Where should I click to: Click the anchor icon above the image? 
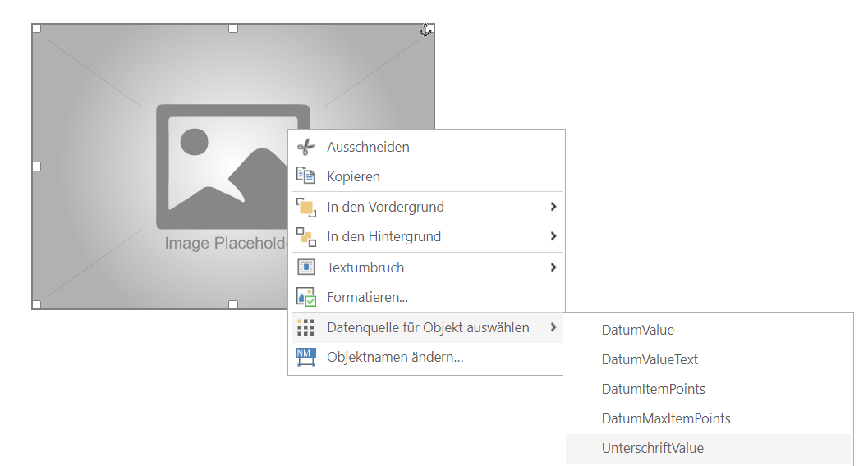tap(425, 30)
